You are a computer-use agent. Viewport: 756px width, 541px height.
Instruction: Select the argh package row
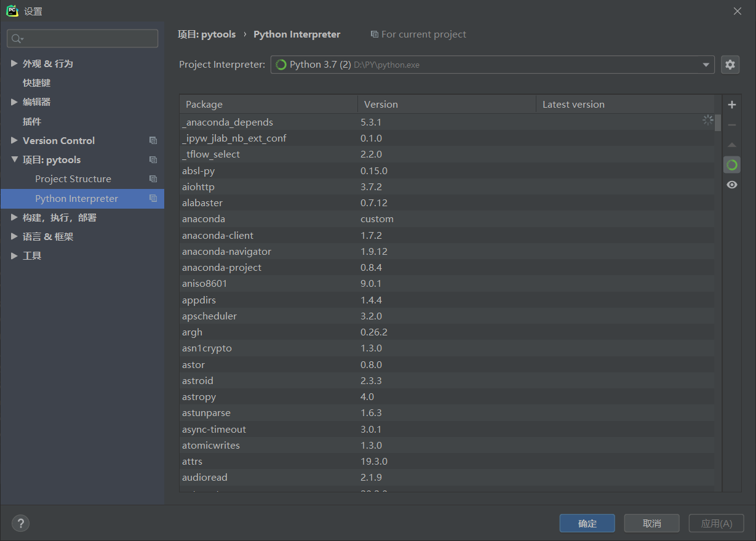447,332
